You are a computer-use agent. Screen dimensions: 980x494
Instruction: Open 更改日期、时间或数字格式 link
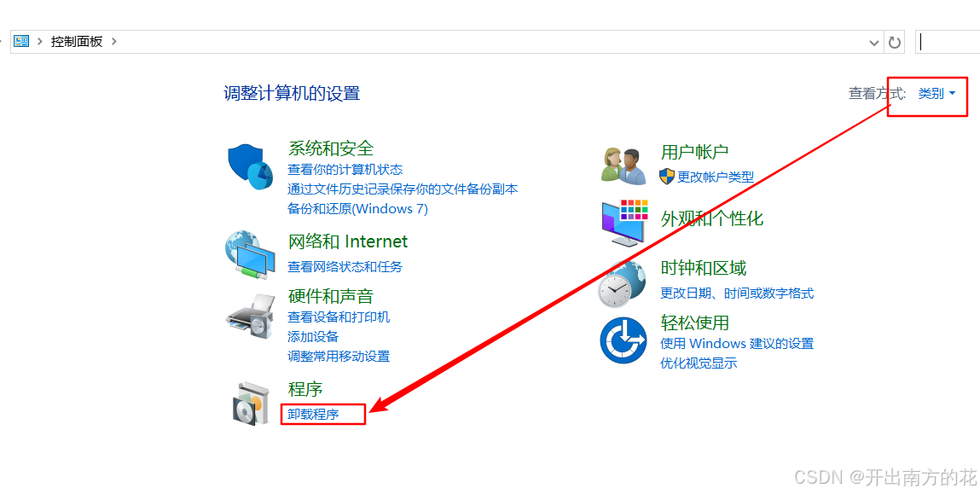click(x=737, y=293)
